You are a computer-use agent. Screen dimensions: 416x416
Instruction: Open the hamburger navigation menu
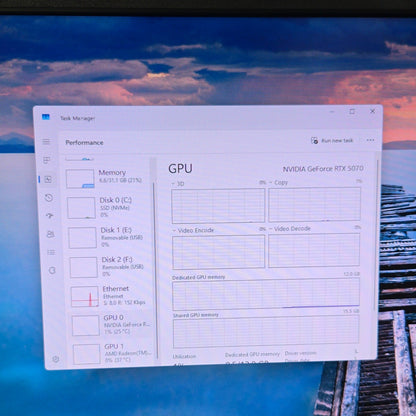(x=46, y=142)
